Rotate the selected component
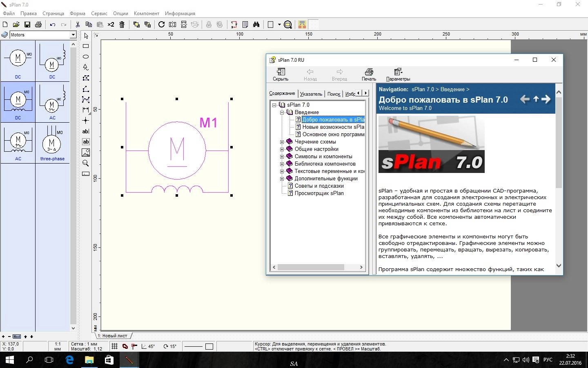 point(162,25)
